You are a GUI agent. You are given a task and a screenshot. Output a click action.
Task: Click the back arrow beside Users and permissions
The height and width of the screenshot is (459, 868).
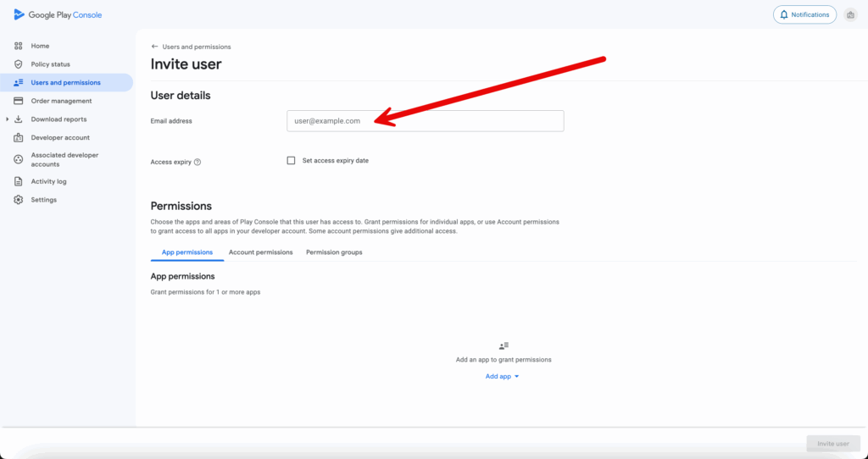coord(154,47)
